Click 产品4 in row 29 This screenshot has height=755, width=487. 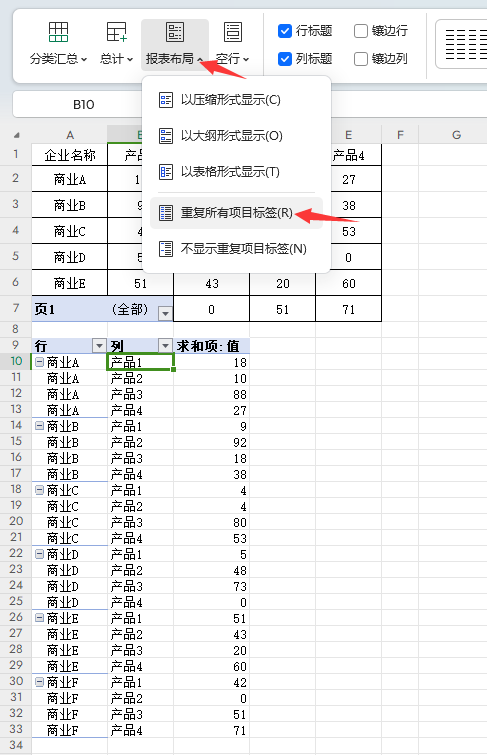(x=140, y=666)
